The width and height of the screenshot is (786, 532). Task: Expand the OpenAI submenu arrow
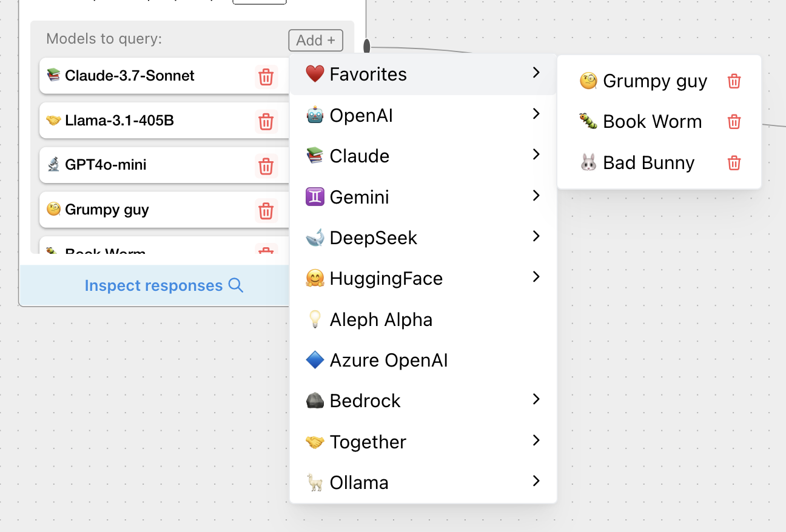coord(536,114)
